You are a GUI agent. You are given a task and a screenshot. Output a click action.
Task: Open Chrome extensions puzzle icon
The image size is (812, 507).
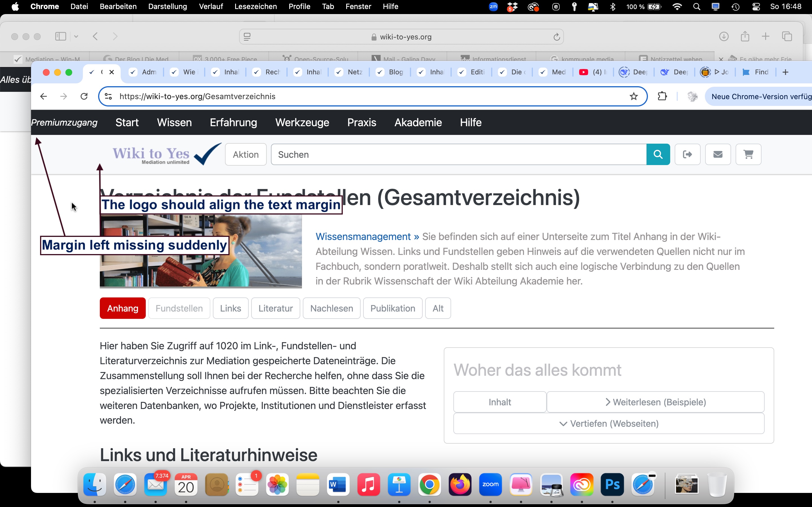pos(662,97)
